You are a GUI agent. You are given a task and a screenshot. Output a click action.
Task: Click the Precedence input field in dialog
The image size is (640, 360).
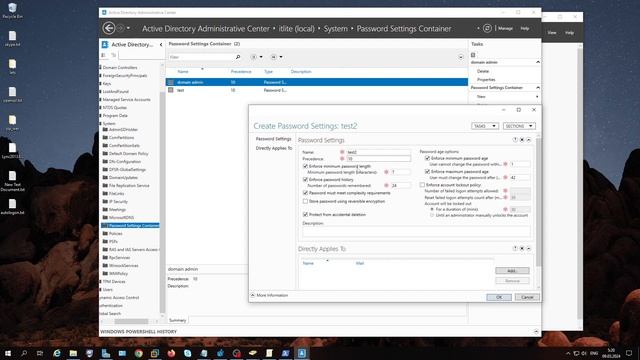pos(378,159)
